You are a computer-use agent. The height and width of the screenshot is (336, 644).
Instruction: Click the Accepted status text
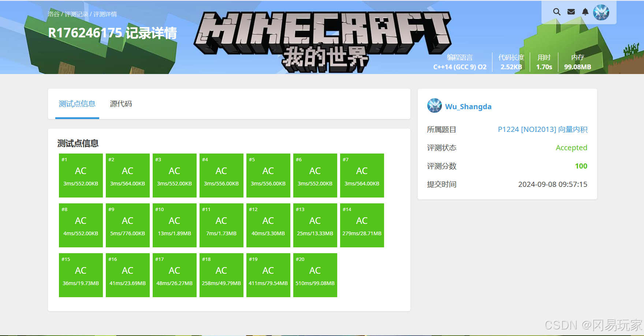(x=571, y=148)
